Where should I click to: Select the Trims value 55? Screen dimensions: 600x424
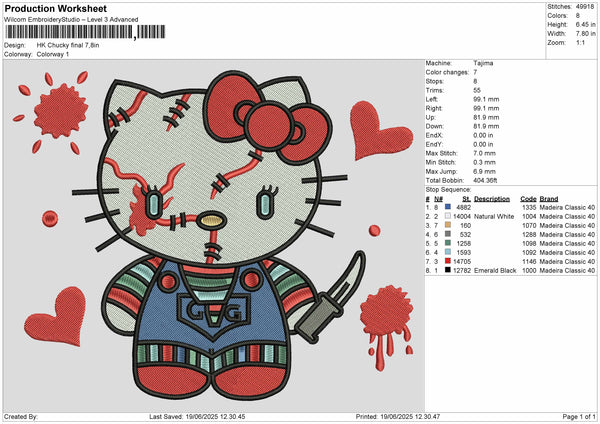tap(477, 90)
